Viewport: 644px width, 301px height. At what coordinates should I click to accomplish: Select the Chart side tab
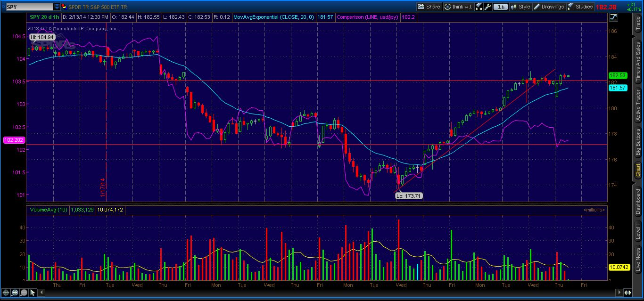click(x=638, y=171)
